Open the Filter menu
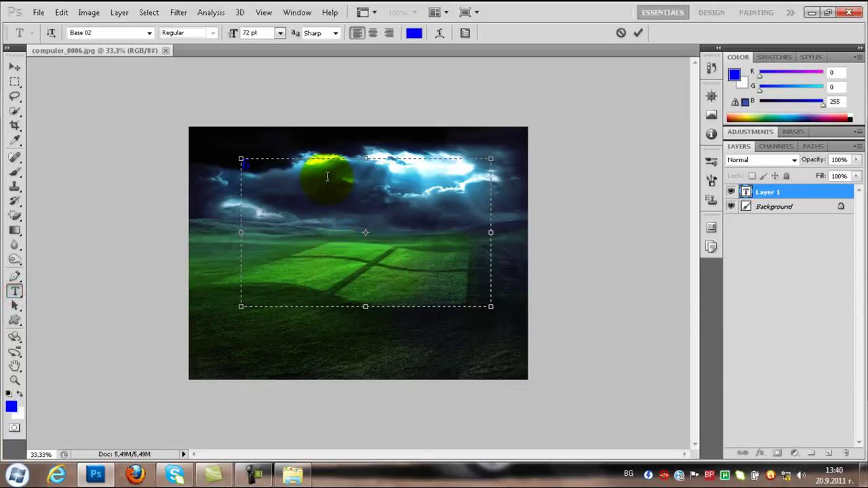Screen dimensions: 868x488 [178, 12]
